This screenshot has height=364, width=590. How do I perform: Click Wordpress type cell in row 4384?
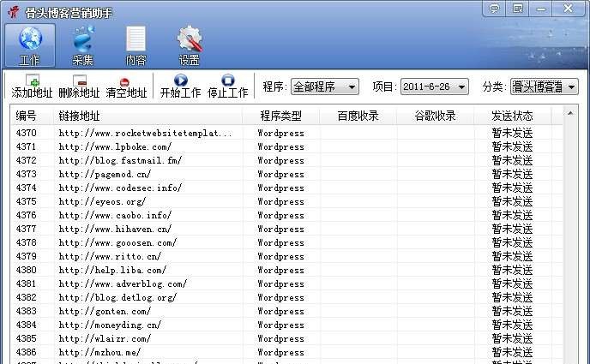tap(280, 325)
